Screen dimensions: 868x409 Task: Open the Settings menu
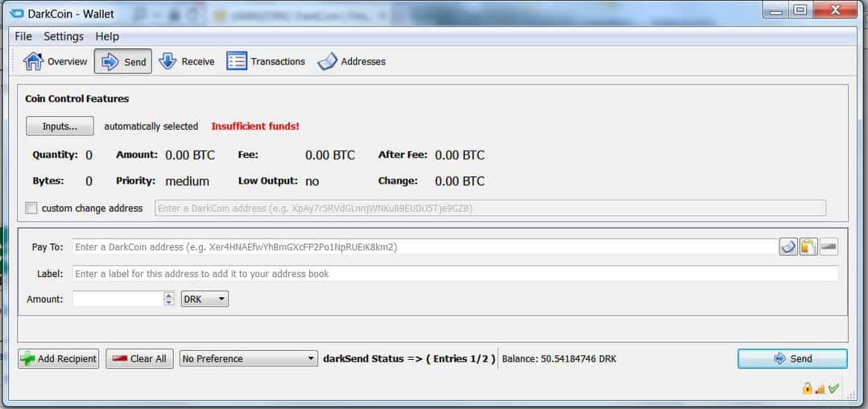[x=64, y=36]
